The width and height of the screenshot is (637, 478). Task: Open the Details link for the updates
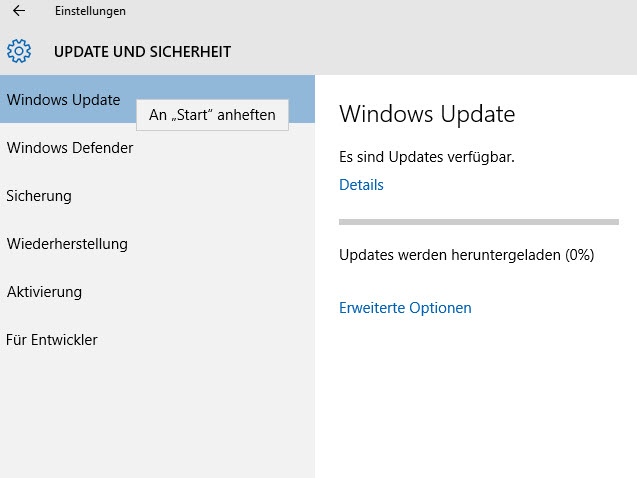point(361,185)
